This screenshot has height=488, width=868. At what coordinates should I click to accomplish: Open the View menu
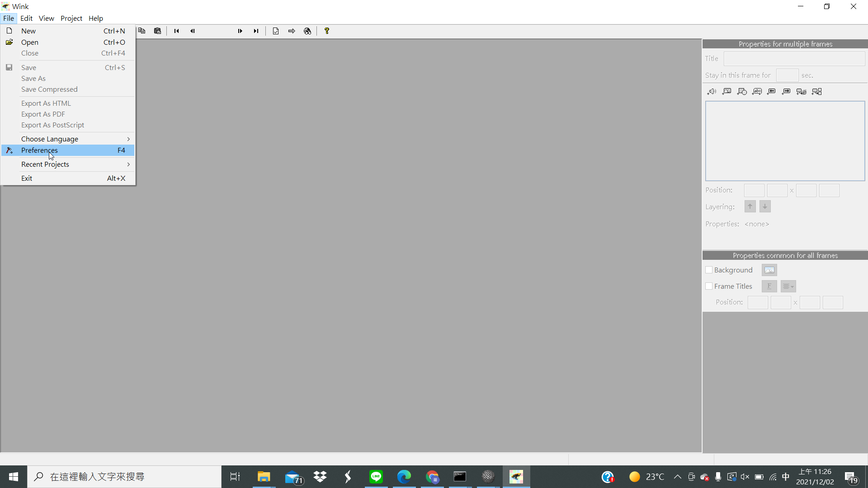tap(46, 18)
